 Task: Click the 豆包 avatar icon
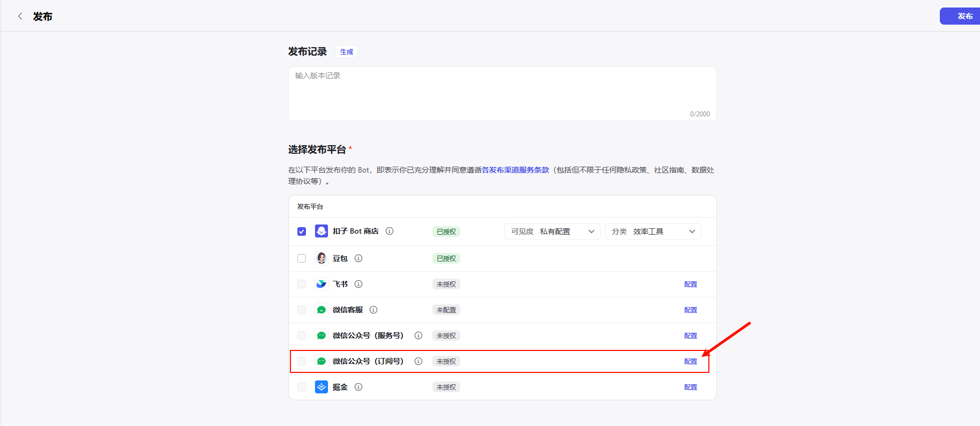coord(321,258)
